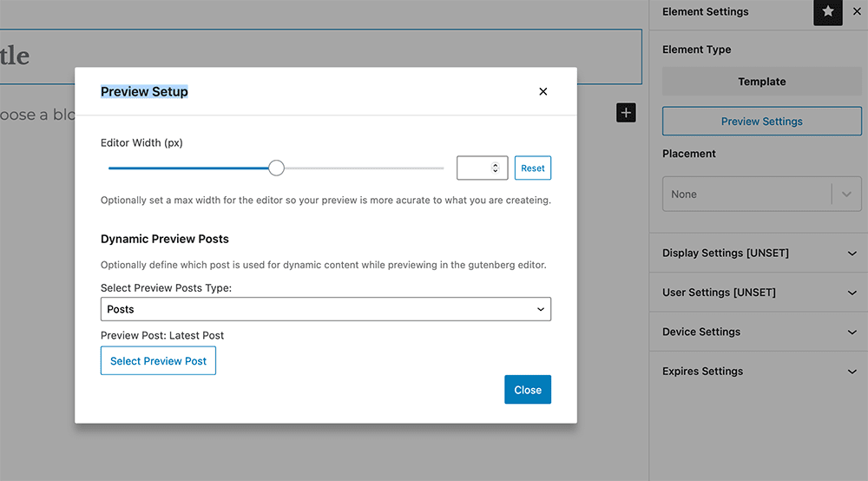Image resolution: width=868 pixels, height=481 pixels.
Task: Open the Placement dropdown showing None
Action: tap(761, 194)
